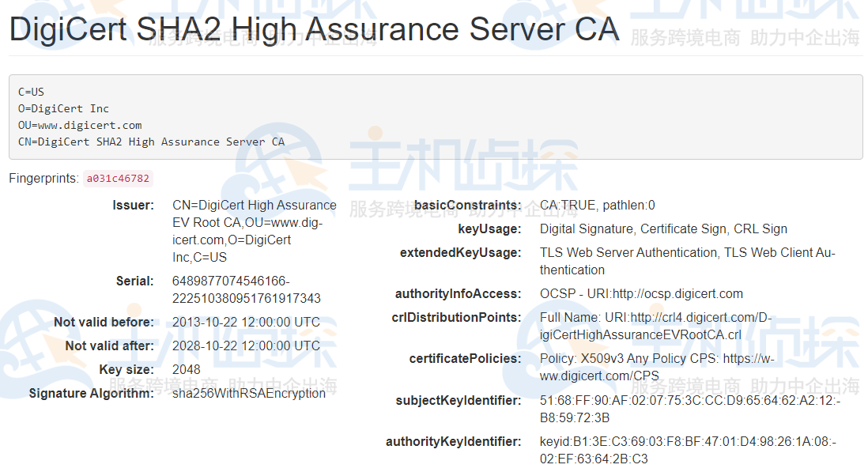Click sha256WithRSAEncryption signature algorithm value

tap(249, 393)
